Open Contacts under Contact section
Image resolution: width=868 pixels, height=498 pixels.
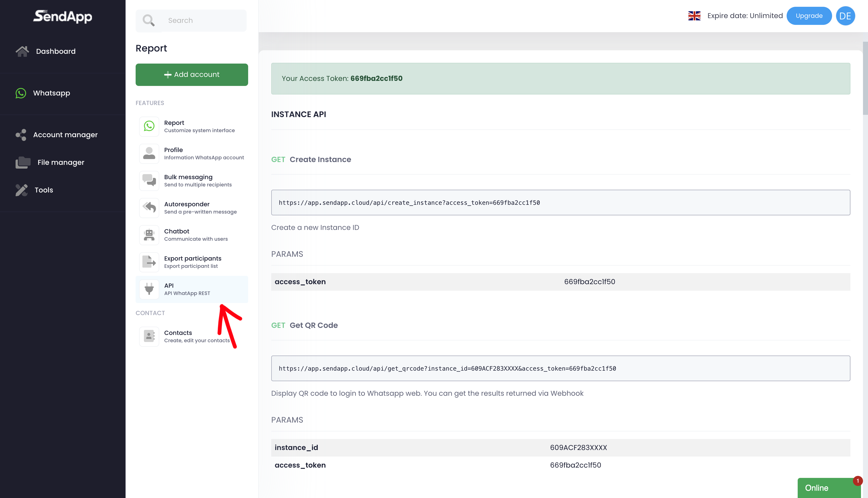pyautogui.click(x=197, y=336)
